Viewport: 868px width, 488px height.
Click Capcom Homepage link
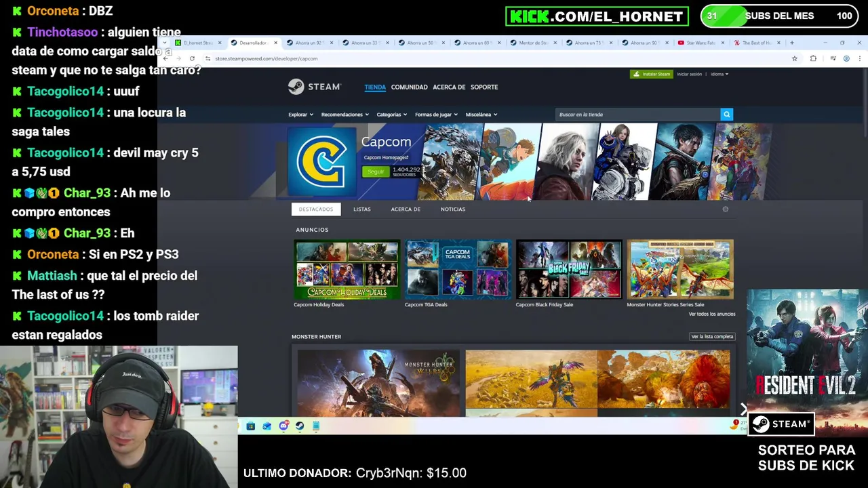pyautogui.click(x=385, y=158)
